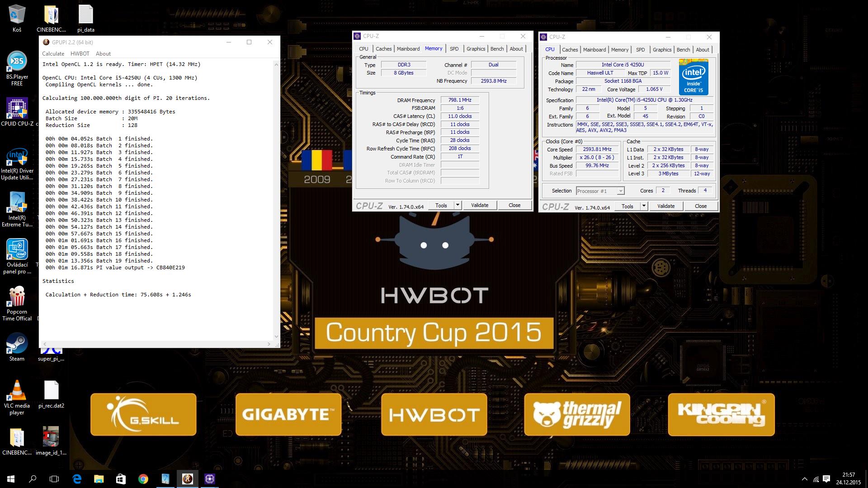This screenshot has height=488, width=868.
Task: Switch to Caches tab in Memory CPU-Z window
Action: click(383, 49)
